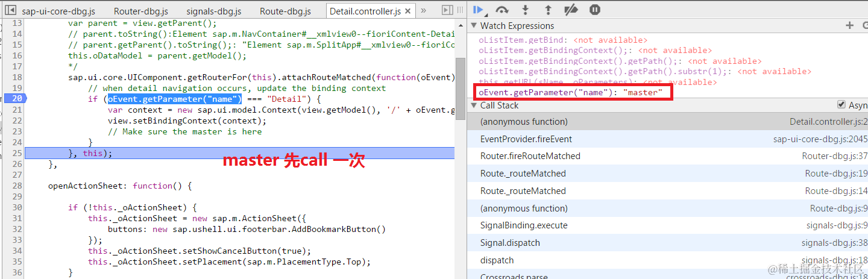Close the Detail.controller.js tab
The image size is (868, 279).
[409, 11]
